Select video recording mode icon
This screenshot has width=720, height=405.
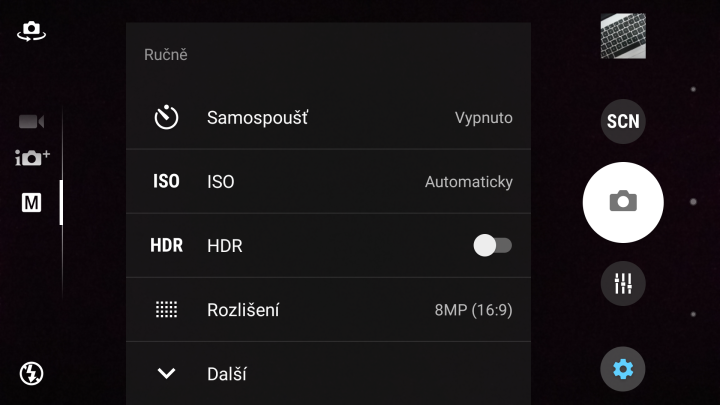pyautogui.click(x=32, y=122)
